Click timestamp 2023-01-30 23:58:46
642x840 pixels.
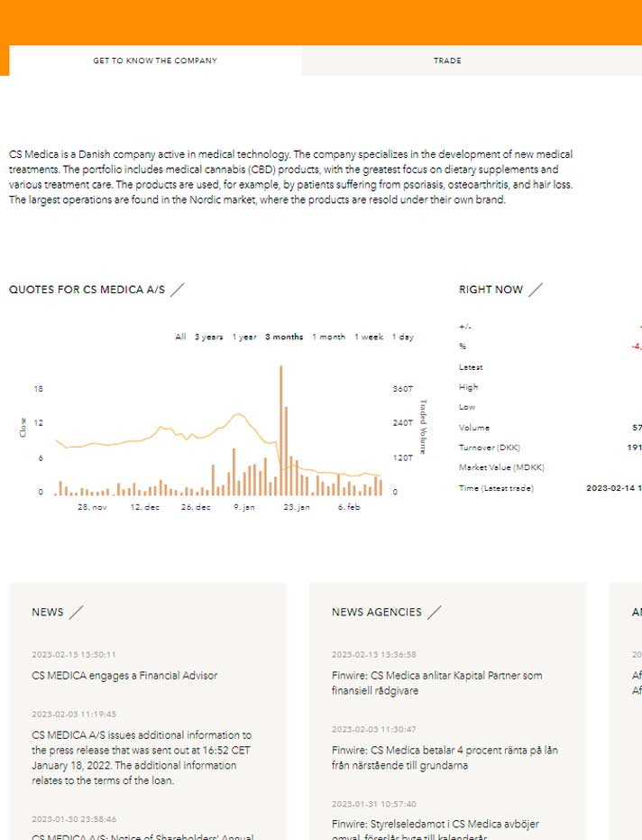point(74,818)
